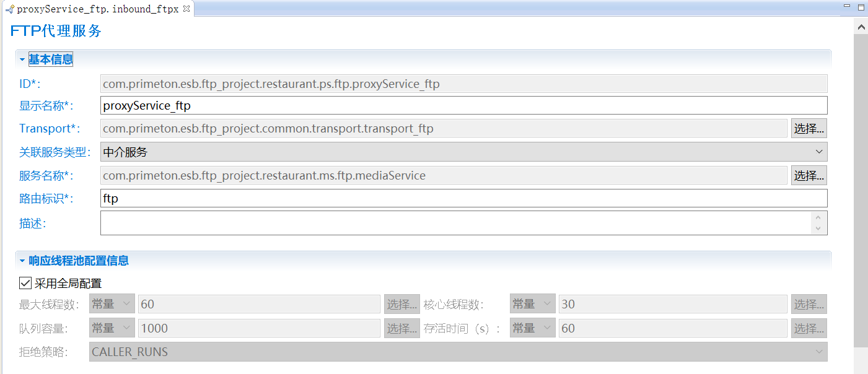Collapse the 基本信息 section

tap(22, 59)
